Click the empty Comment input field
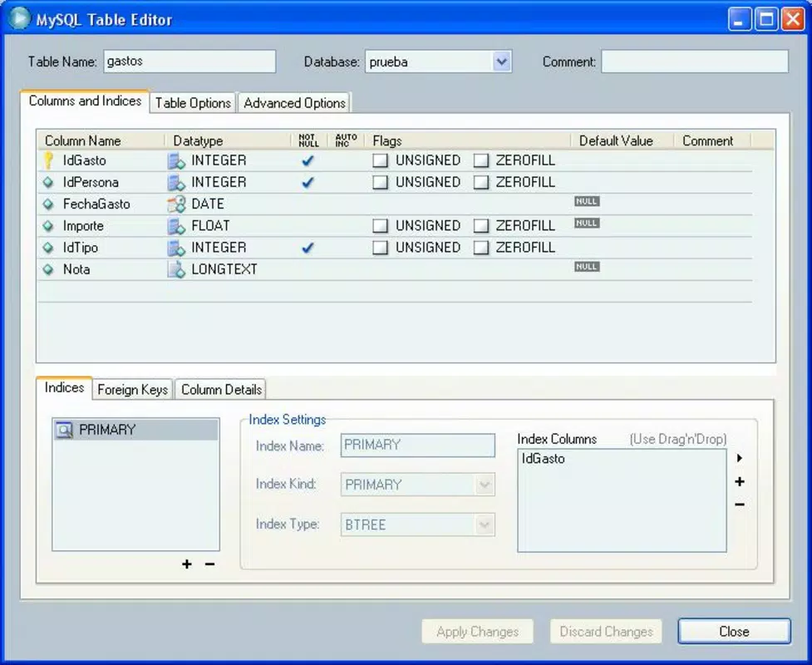This screenshot has height=665, width=812. point(695,62)
